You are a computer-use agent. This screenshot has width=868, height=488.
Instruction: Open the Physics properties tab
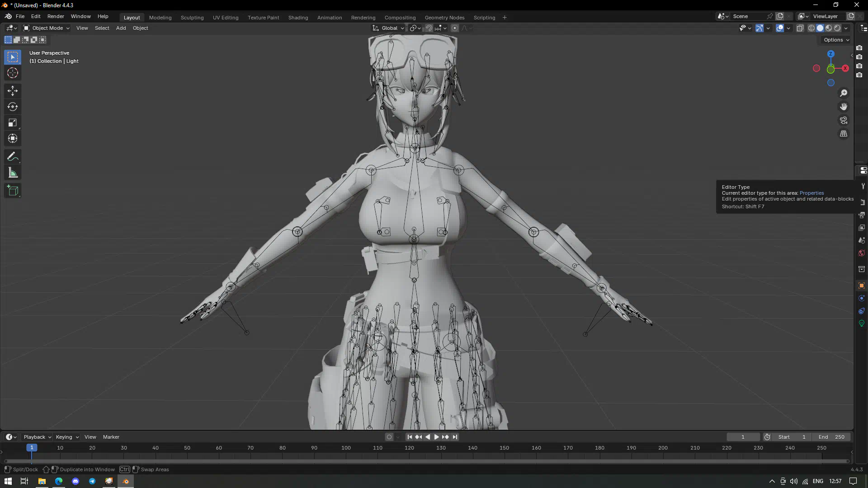[862, 298]
